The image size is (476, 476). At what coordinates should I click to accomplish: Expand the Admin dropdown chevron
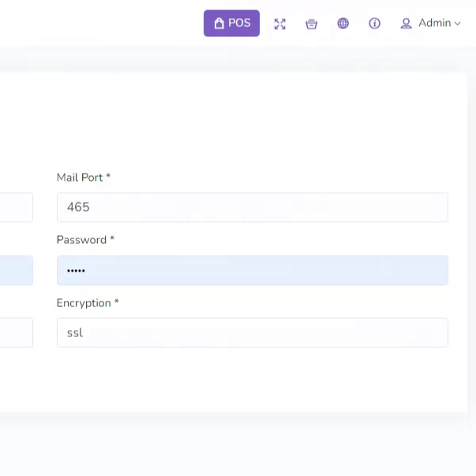click(458, 24)
